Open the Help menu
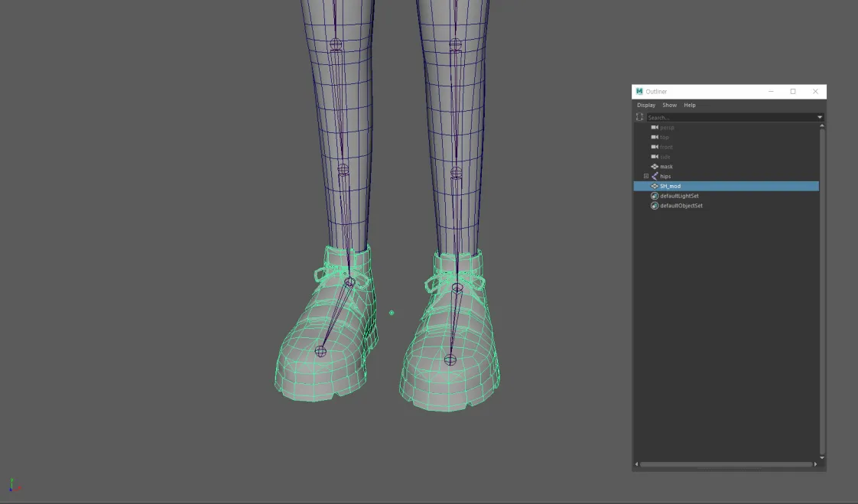858x504 pixels. click(x=689, y=105)
